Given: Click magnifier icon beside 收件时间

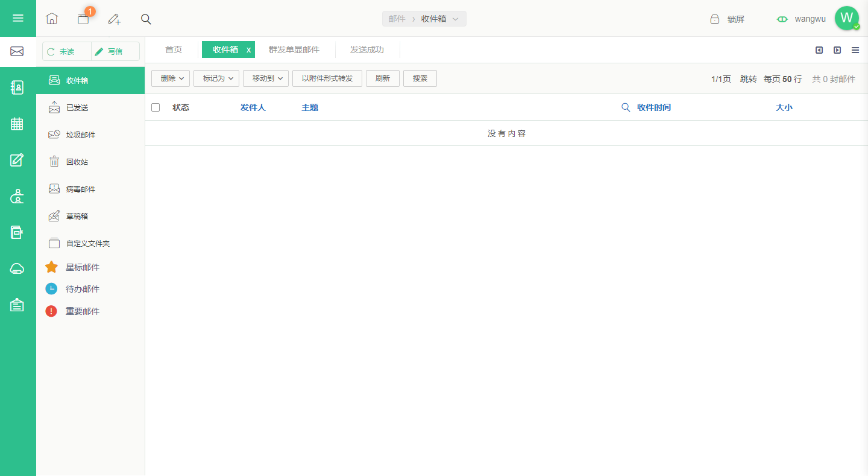Looking at the screenshot, I should coord(626,107).
